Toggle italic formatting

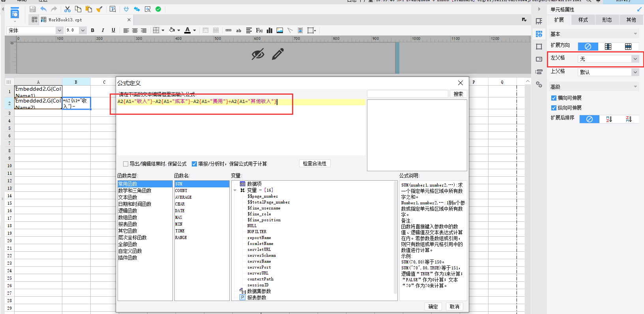(103, 30)
